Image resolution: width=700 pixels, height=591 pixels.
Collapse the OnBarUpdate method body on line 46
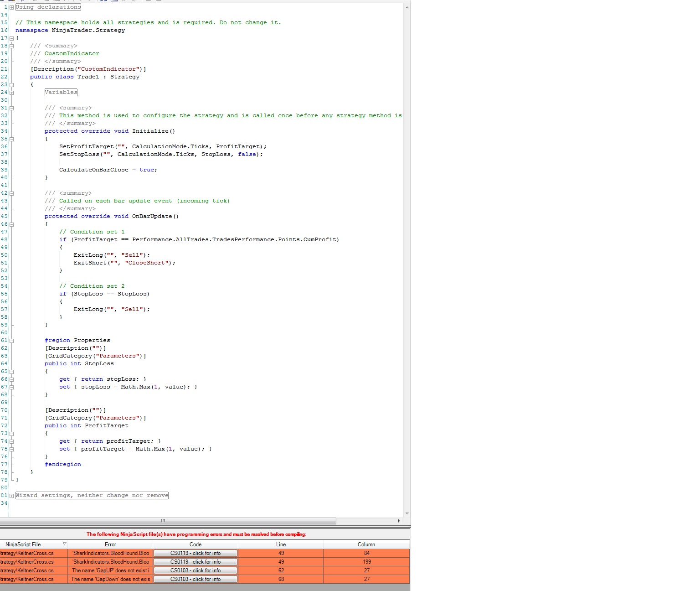coord(11,224)
